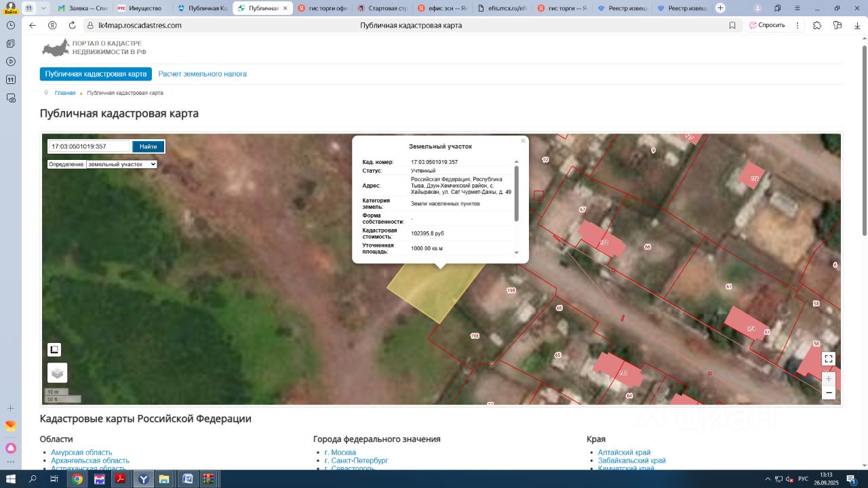This screenshot has width=868, height=488.
Task: Open the Публичная кадастровая карта nav tab
Action: point(96,74)
